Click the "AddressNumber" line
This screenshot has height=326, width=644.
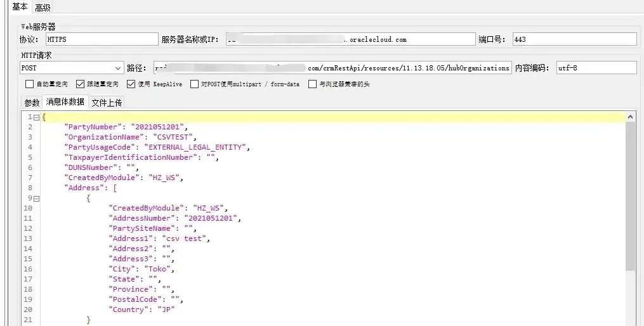pyautogui.click(x=174, y=218)
